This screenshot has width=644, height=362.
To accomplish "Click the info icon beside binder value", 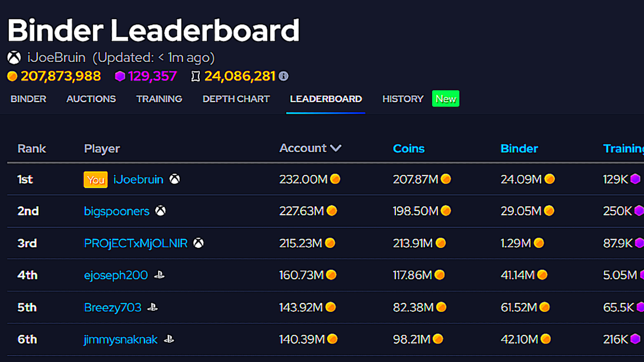I will point(283,76).
